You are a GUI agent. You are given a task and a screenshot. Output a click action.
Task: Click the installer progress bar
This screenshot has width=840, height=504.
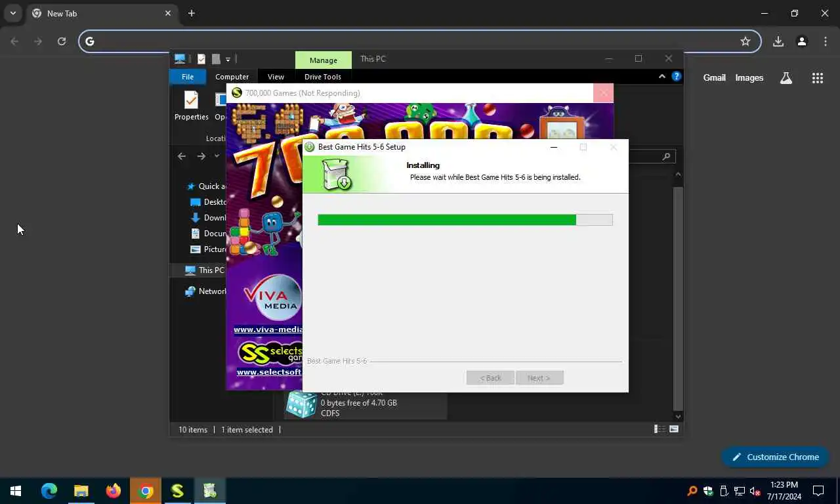point(465,220)
